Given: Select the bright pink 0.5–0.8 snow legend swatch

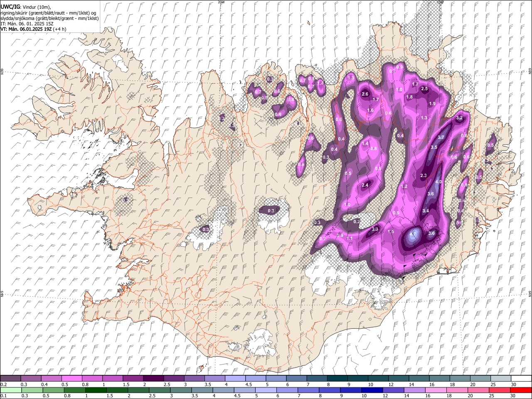Looking at the screenshot, I should click(x=71, y=379).
